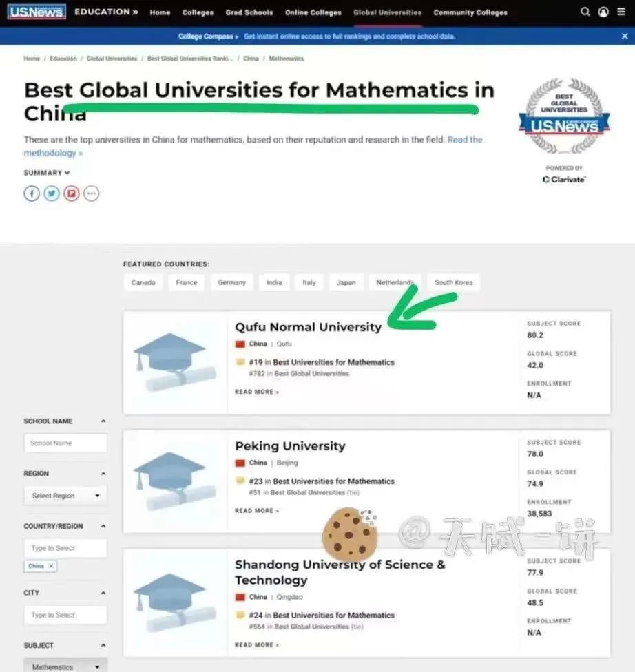Image resolution: width=635 pixels, height=672 pixels.
Task: Open the hamburger menu icon
Action: pyautogui.click(x=621, y=12)
